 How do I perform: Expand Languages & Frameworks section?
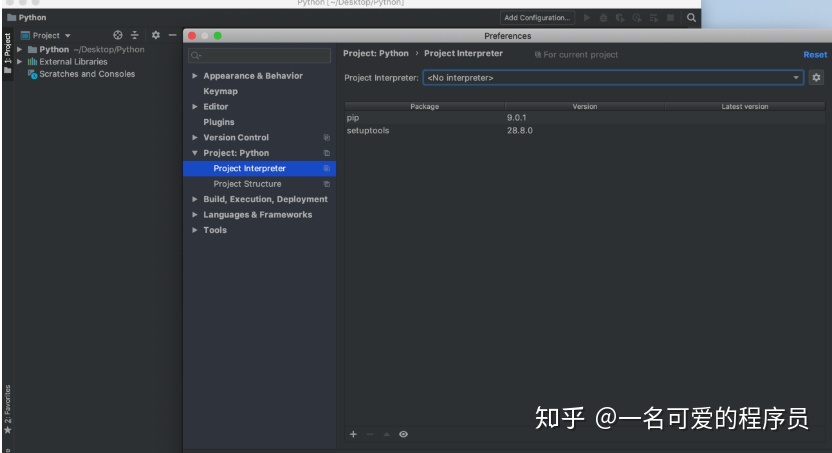click(x=195, y=214)
